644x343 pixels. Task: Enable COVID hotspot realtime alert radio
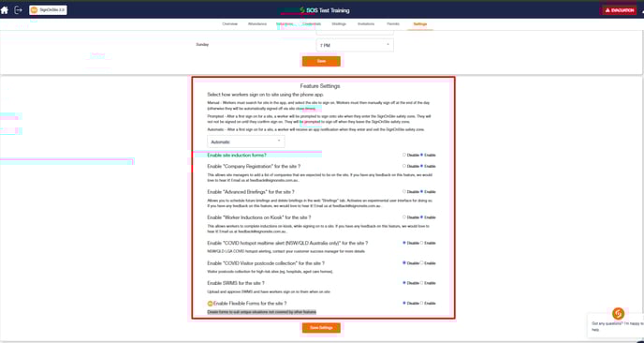click(x=422, y=243)
